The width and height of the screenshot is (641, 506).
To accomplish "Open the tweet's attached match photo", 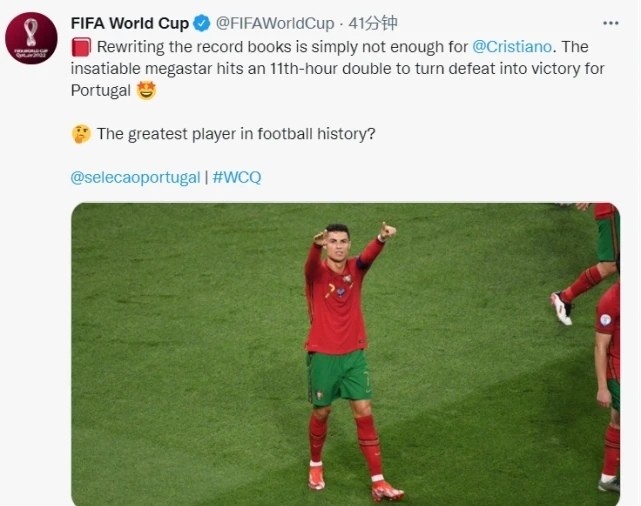I will pos(345,354).
